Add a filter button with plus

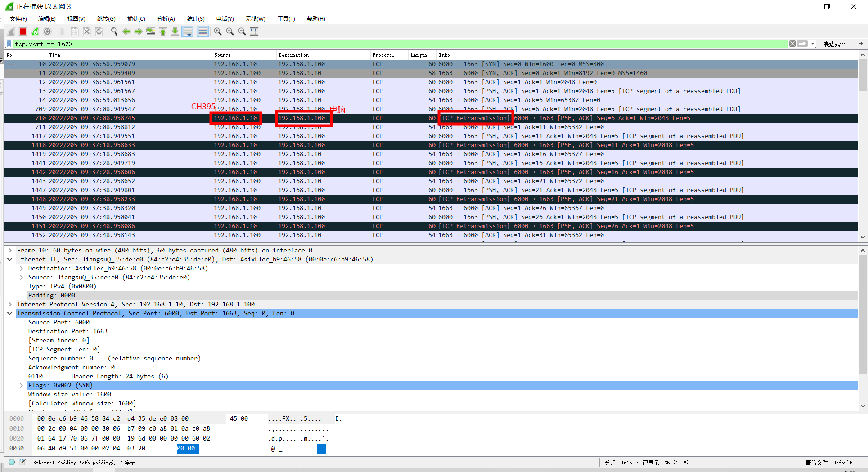[x=861, y=44]
